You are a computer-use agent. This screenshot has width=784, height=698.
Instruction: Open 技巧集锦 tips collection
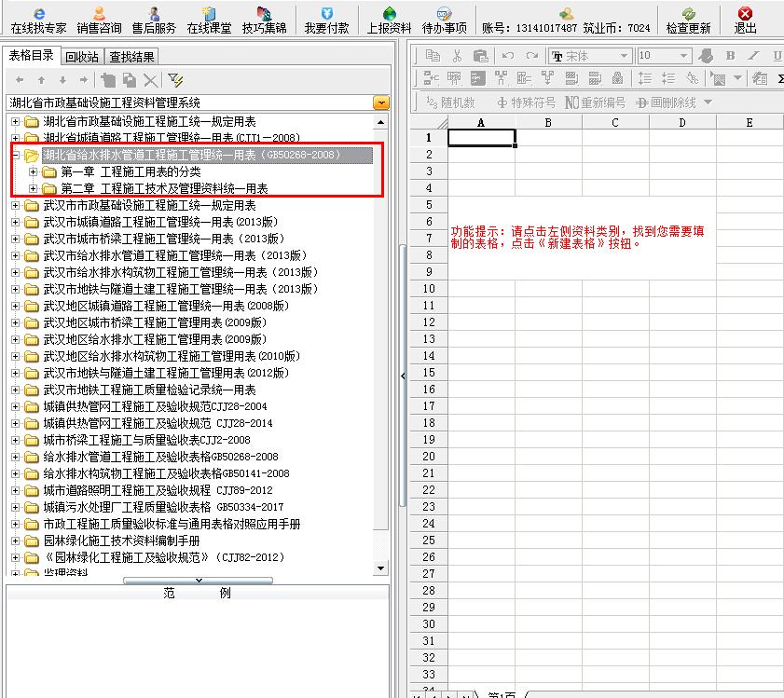coord(266,20)
